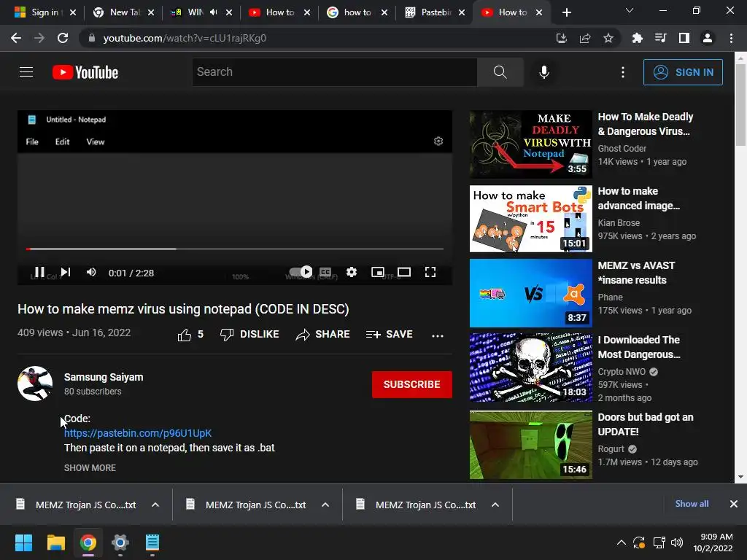Expand first MEMZ Trojan download options chevron
Viewport: 747px width, 560px height.
[x=155, y=505]
